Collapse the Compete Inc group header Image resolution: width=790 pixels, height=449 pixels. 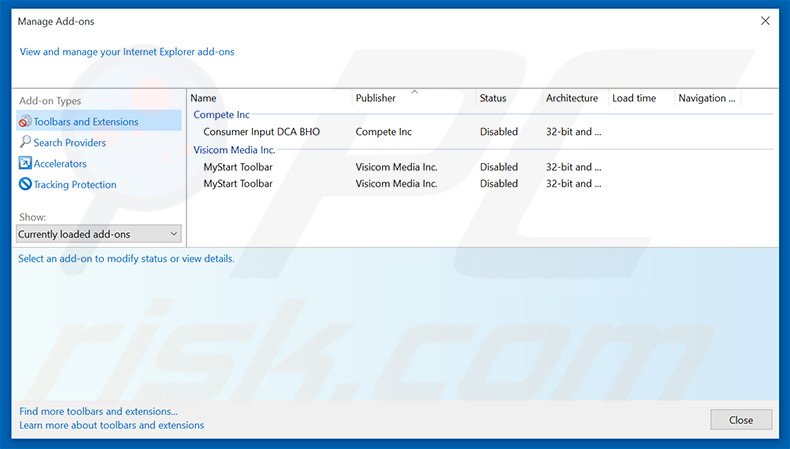221,115
